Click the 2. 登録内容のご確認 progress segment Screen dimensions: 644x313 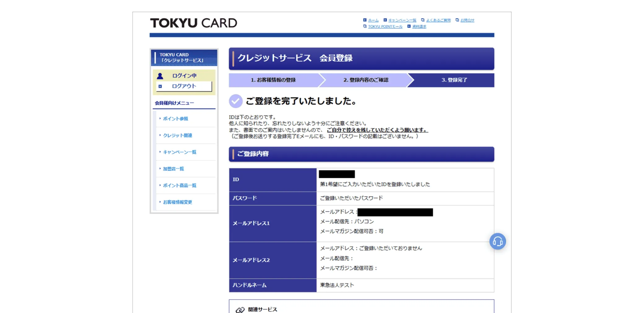(x=367, y=80)
